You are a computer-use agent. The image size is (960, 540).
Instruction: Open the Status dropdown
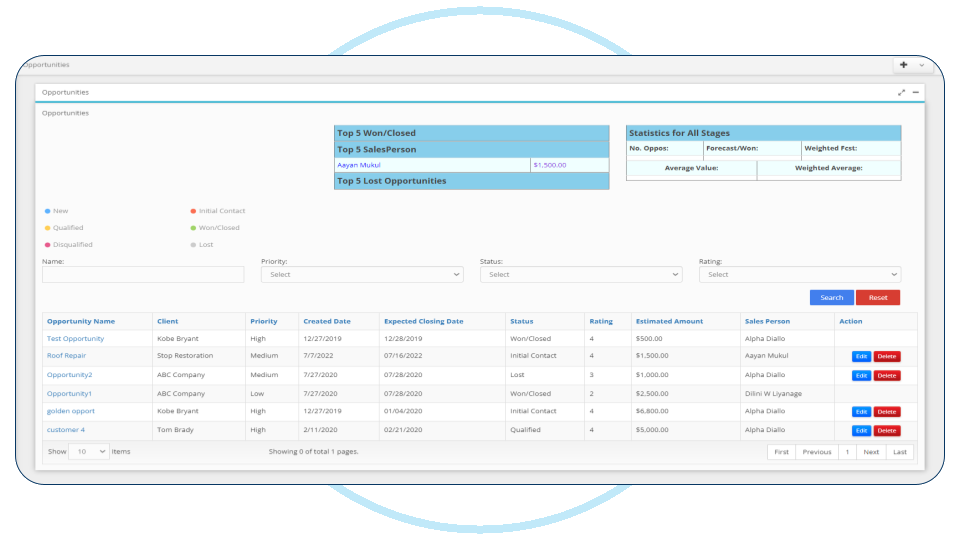point(581,274)
